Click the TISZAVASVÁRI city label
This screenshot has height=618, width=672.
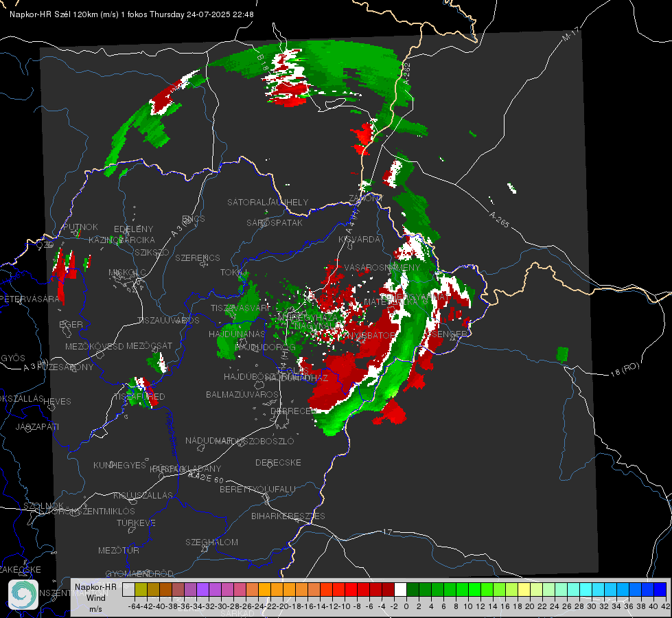240,308
